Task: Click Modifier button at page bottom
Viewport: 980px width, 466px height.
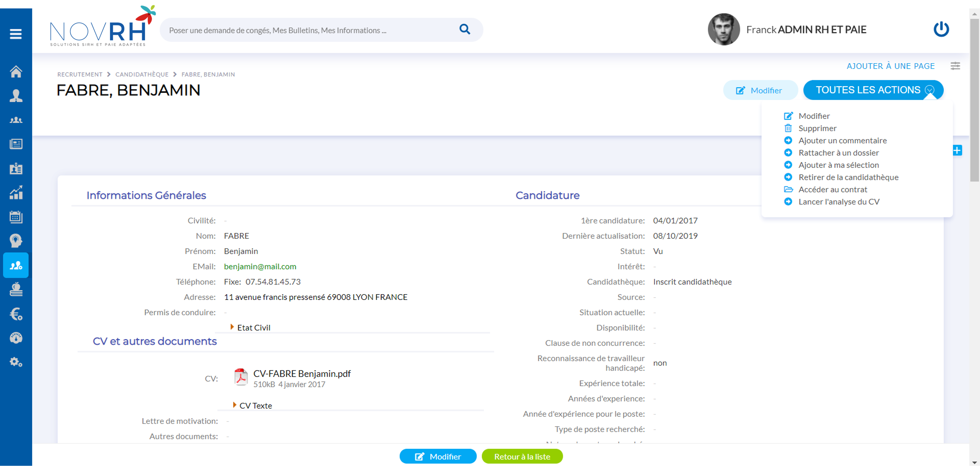Action: point(437,457)
